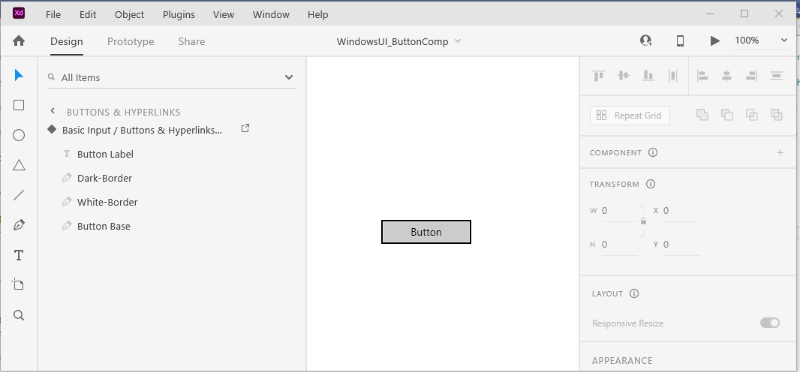Click the boolean Exclude Overlap icon

(777, 115)
